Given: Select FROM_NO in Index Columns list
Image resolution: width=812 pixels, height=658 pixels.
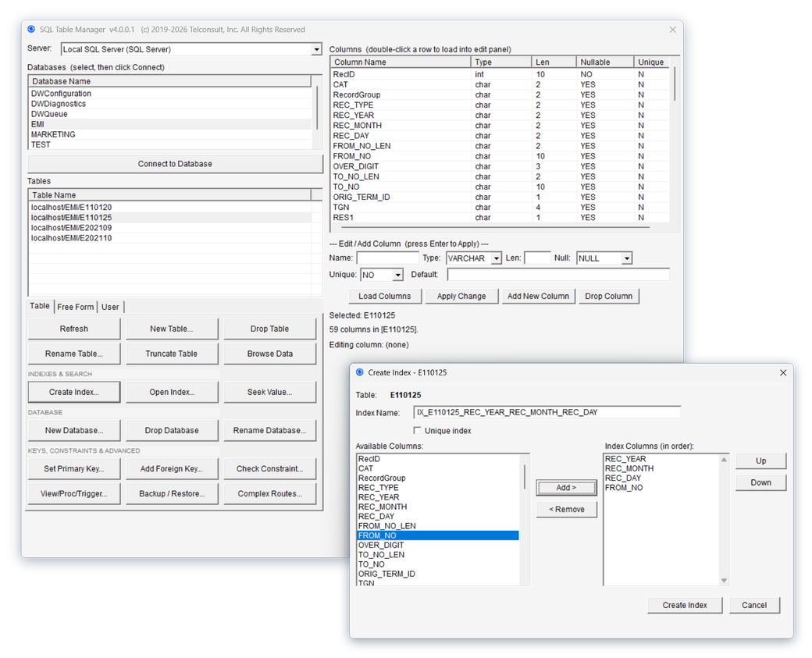Looking at the screenshot, I should pos(661,488).
